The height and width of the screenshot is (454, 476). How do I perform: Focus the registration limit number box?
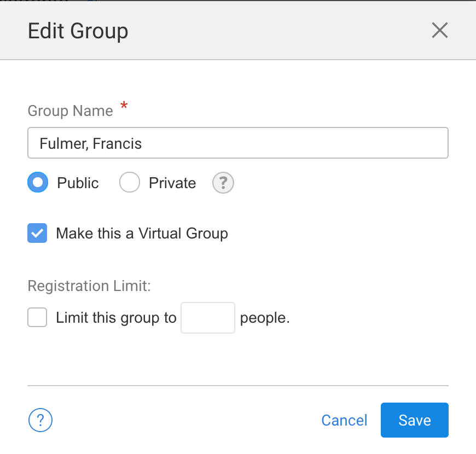tap(208, 317)
